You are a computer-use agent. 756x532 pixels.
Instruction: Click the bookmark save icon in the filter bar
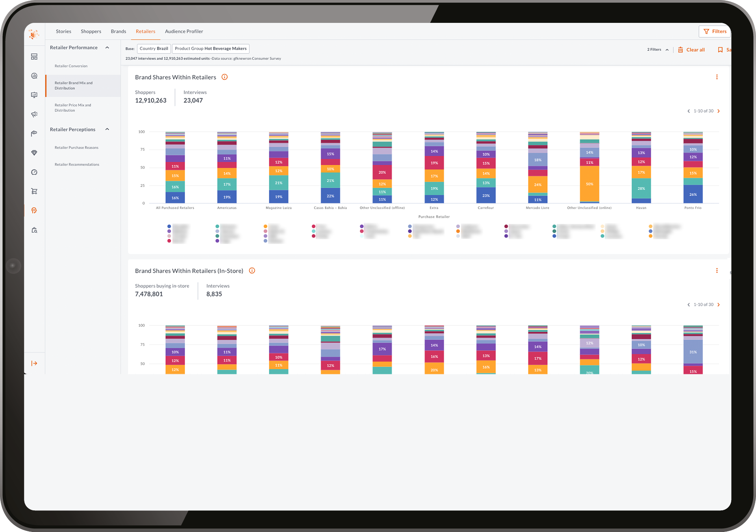click(720, 50)
